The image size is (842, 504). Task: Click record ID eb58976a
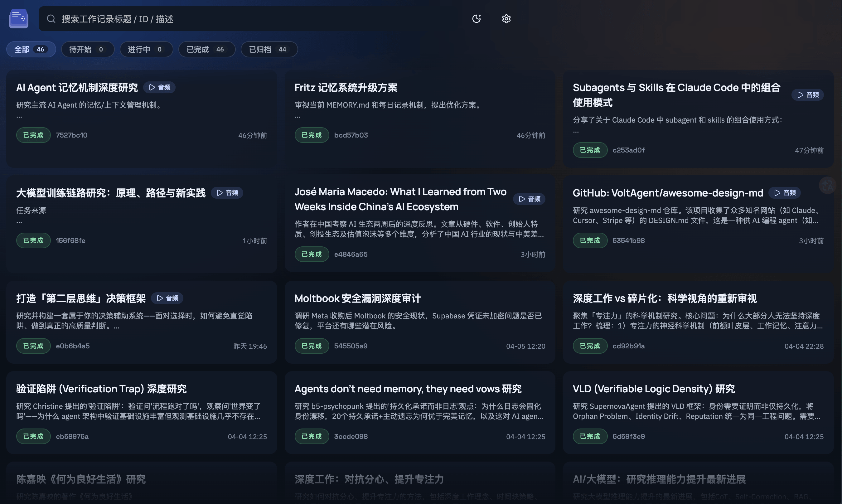coord(72,436)
